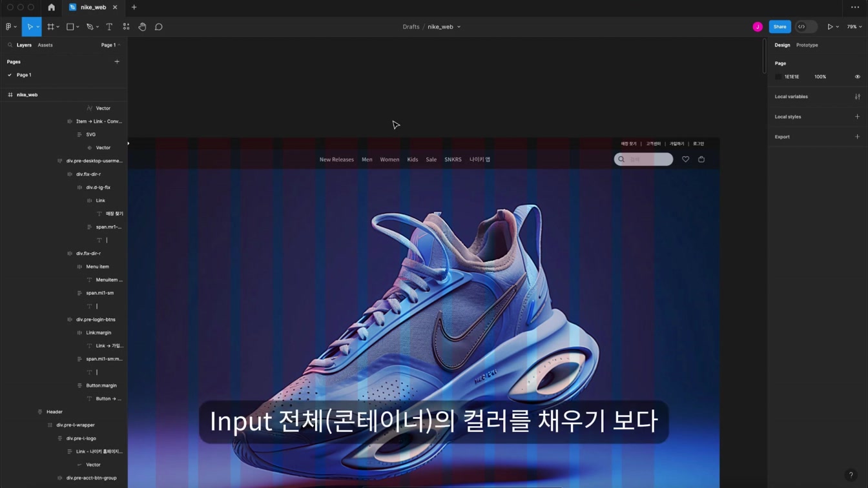
Task: Toggle Dev Mode switch
Action: tap(806, 27)
